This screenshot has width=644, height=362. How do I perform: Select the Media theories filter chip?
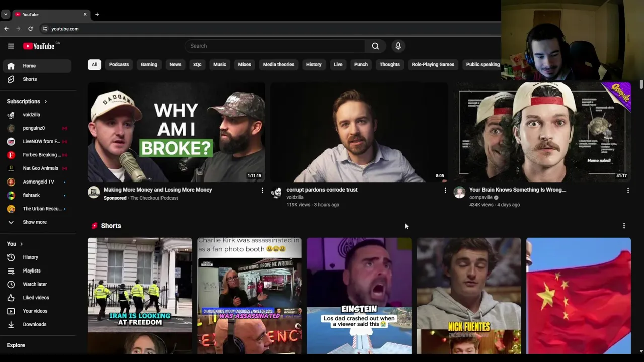point(279,64)
